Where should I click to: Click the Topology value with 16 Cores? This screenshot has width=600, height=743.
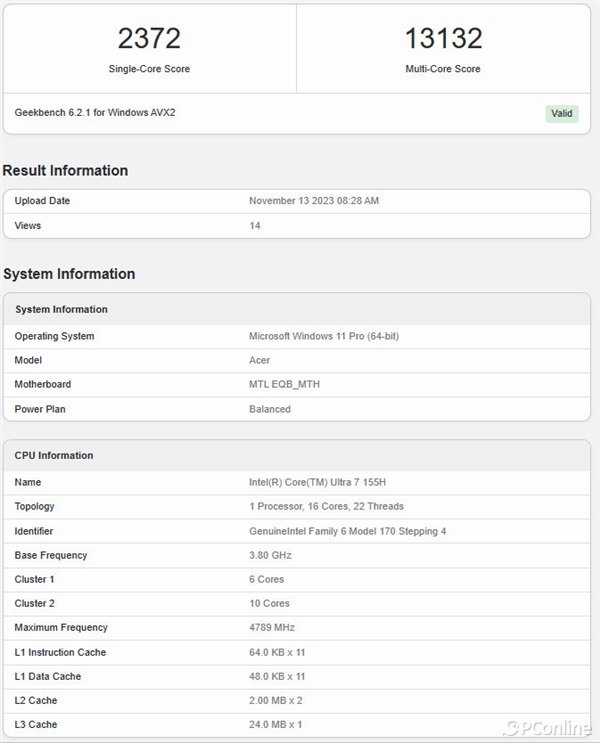[x=326, y=506]
